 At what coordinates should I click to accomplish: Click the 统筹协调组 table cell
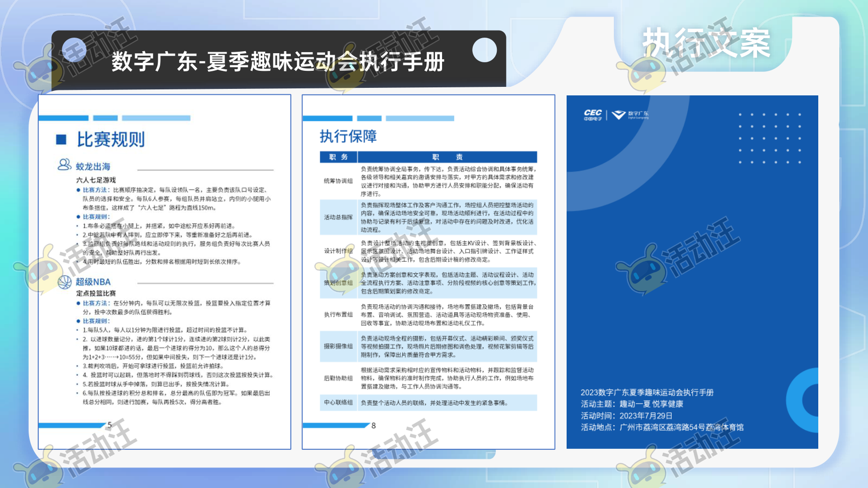[339, 181]
